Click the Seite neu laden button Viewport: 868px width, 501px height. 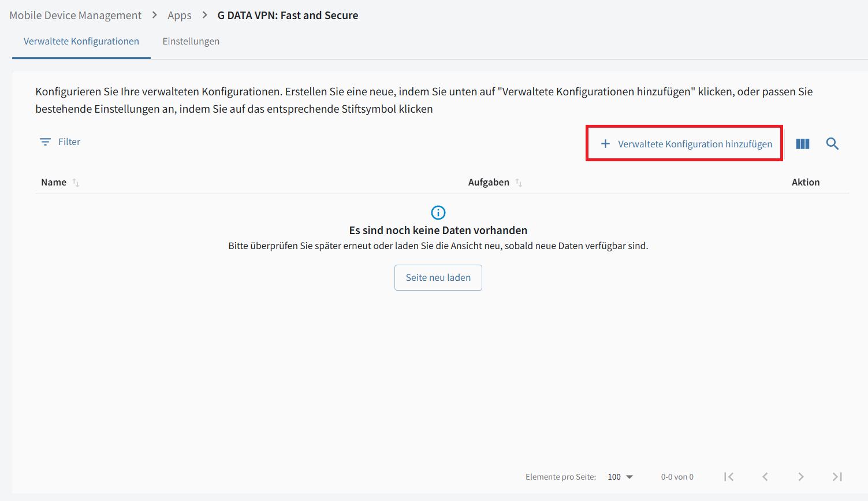point(438,278)
